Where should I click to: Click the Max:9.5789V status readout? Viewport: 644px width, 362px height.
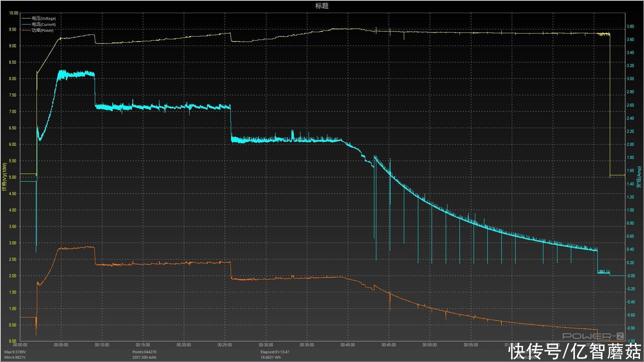[x=15, y=352]
